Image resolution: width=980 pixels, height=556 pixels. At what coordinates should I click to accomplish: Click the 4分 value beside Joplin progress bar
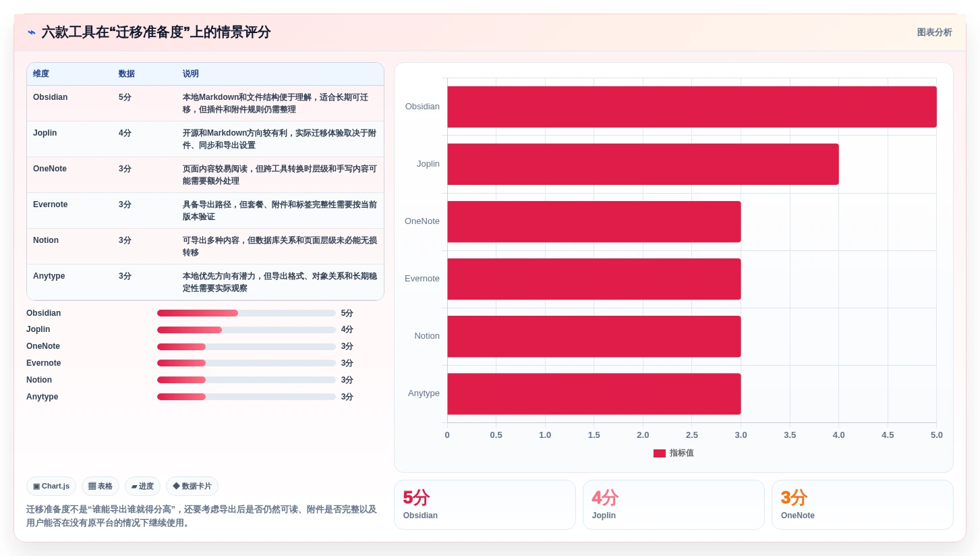[x=347, y=330]
